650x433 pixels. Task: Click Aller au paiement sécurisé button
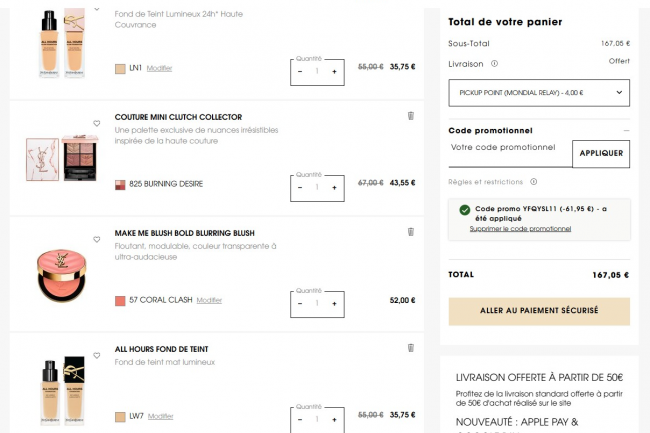[539, 311]
